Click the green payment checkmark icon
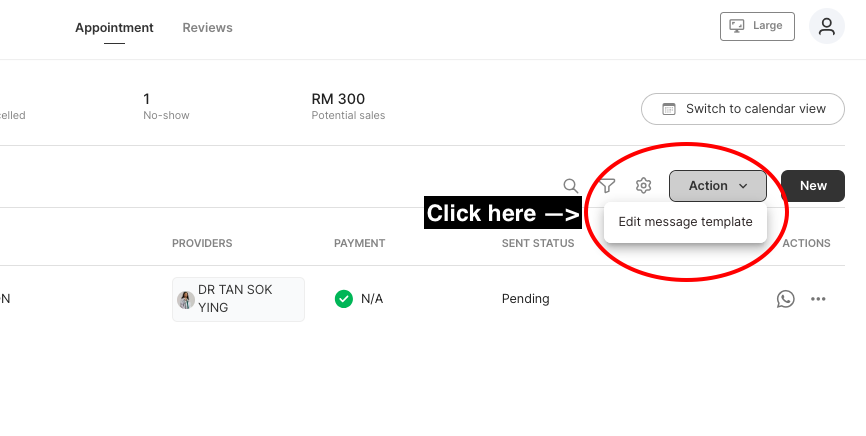866x436 pixels. point(344,299)
